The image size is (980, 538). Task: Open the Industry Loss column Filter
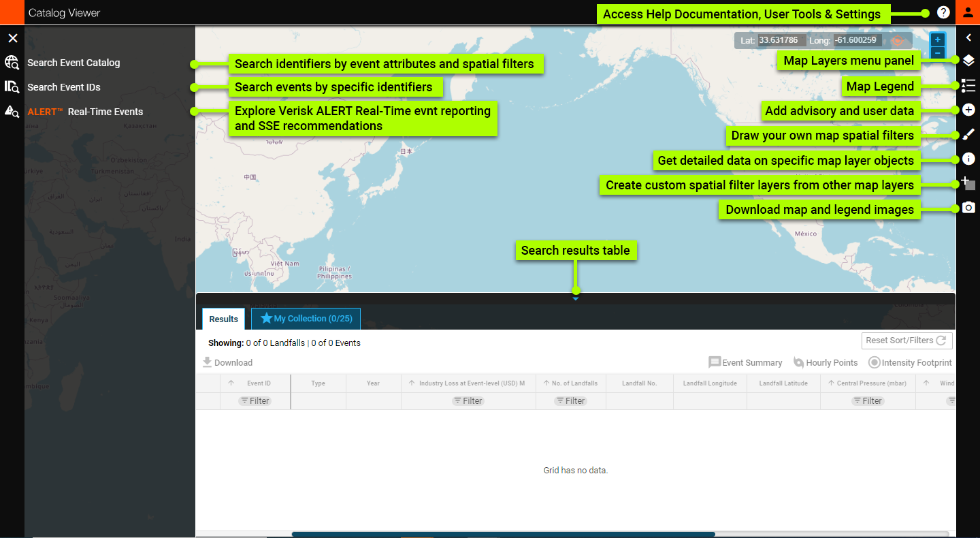[468, 401]
